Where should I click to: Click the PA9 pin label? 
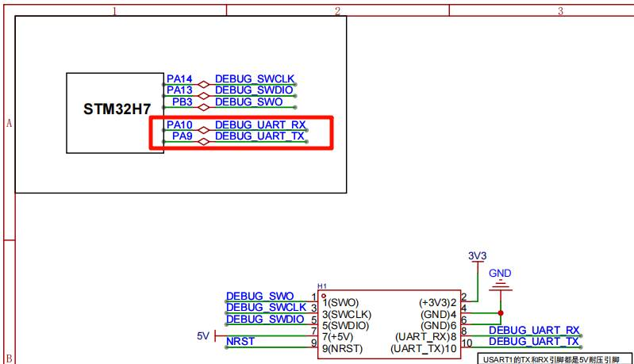[183, 136]
